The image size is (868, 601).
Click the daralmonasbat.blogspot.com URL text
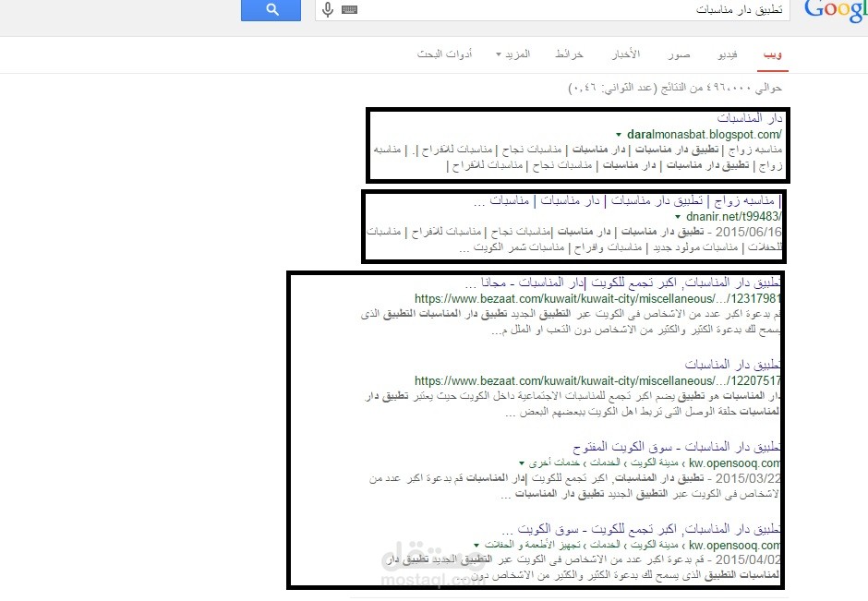(705, 135)
